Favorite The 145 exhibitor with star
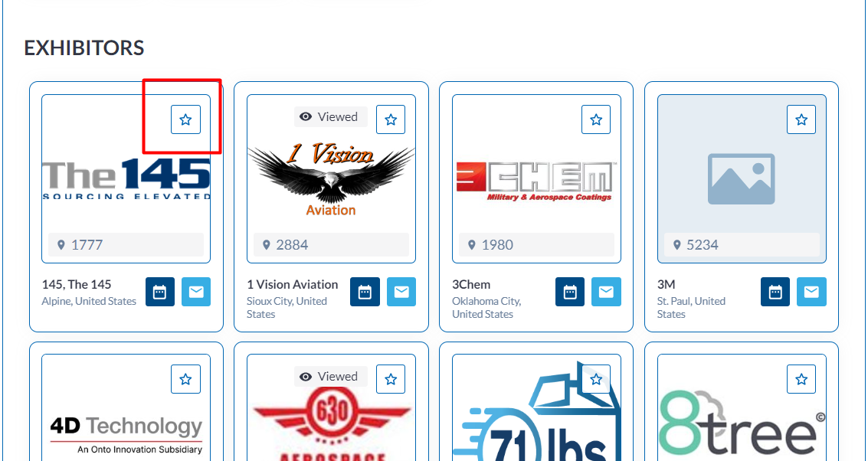This screenshot has width=868, height=461. (x=185, y=119)
